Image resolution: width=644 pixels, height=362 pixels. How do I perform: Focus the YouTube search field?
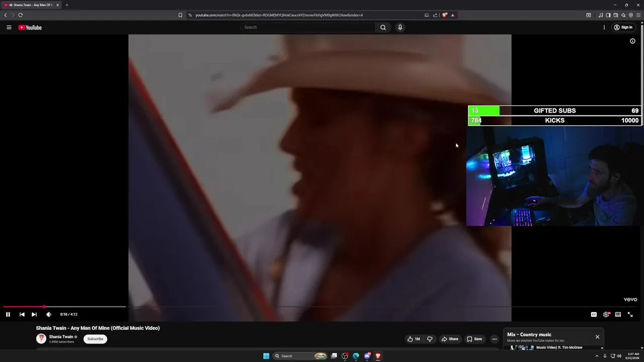[x=308, y=28]
